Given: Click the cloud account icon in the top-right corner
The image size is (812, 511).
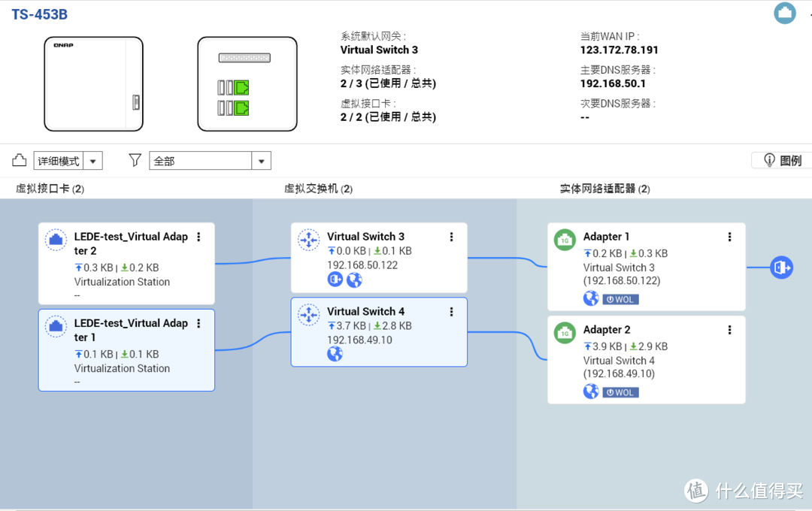Looking at the screenshot, I should pos(784,13).
